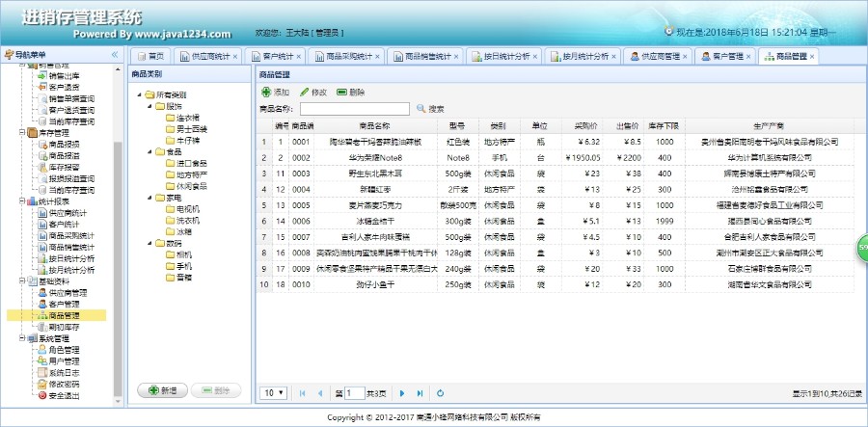Image resolution: width=868 pixels, height=427 pixels.
Task: Click the 搜索 magnifier search icon
Action: [420, 109]
